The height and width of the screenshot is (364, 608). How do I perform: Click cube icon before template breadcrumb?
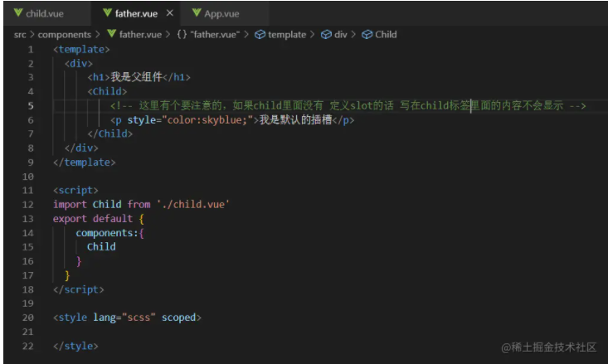(260, 35)
